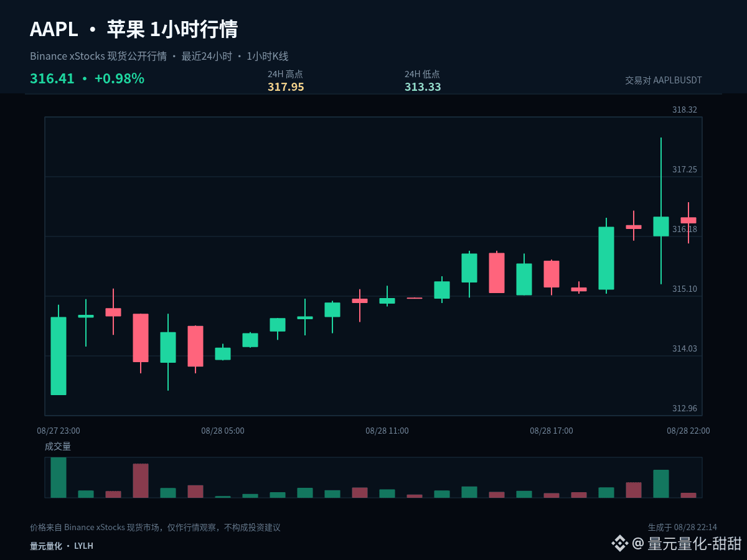Click the 315.10 price axis label

pos(685,289)
